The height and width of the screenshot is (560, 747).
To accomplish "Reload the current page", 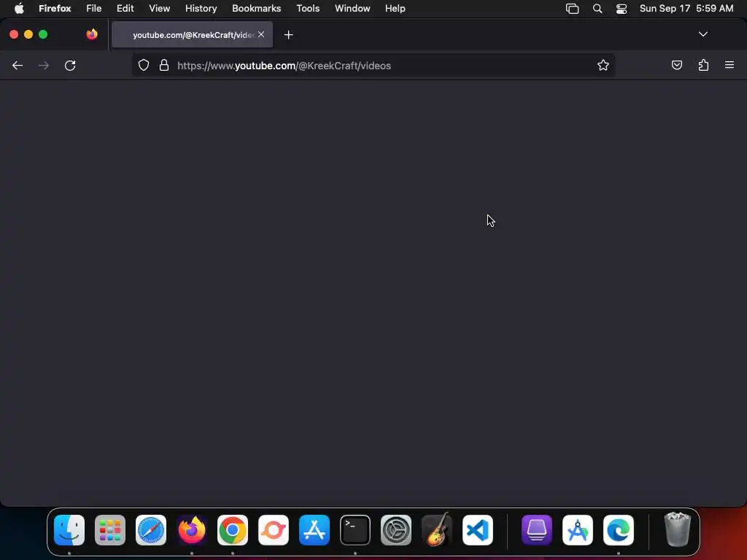I will tap(70, 66).
